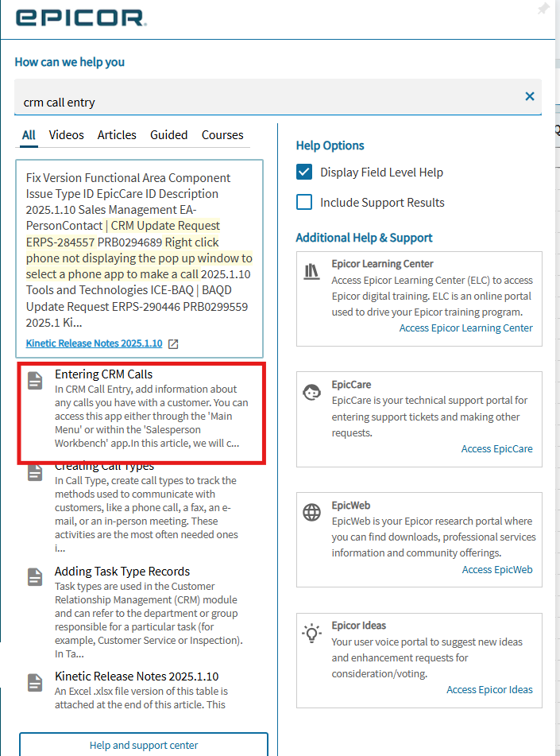Click the How can we help you heading

click(x=69, y=62)
